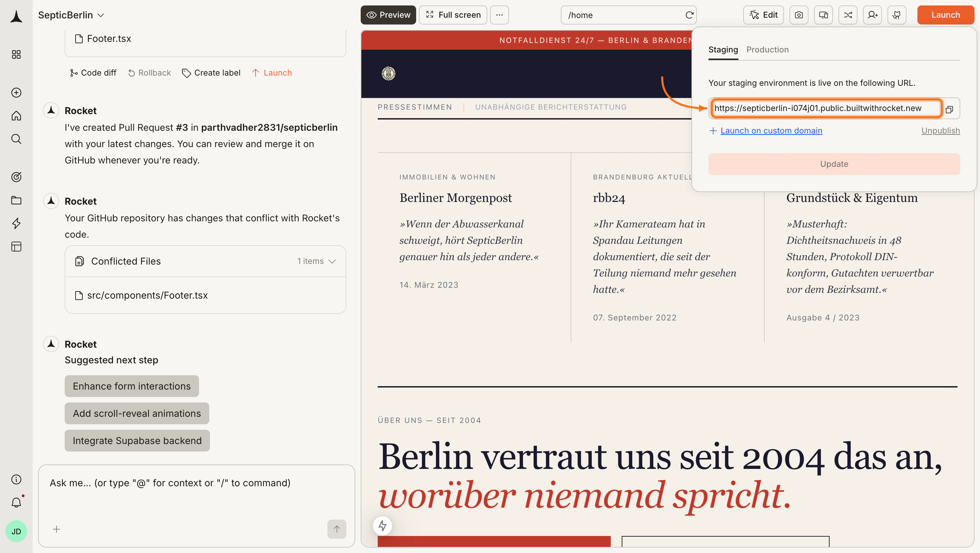This screenshot has height=553, width=980.
Task: Invite a collaborator via the add-user icon
Action: (x=872, y=15)
